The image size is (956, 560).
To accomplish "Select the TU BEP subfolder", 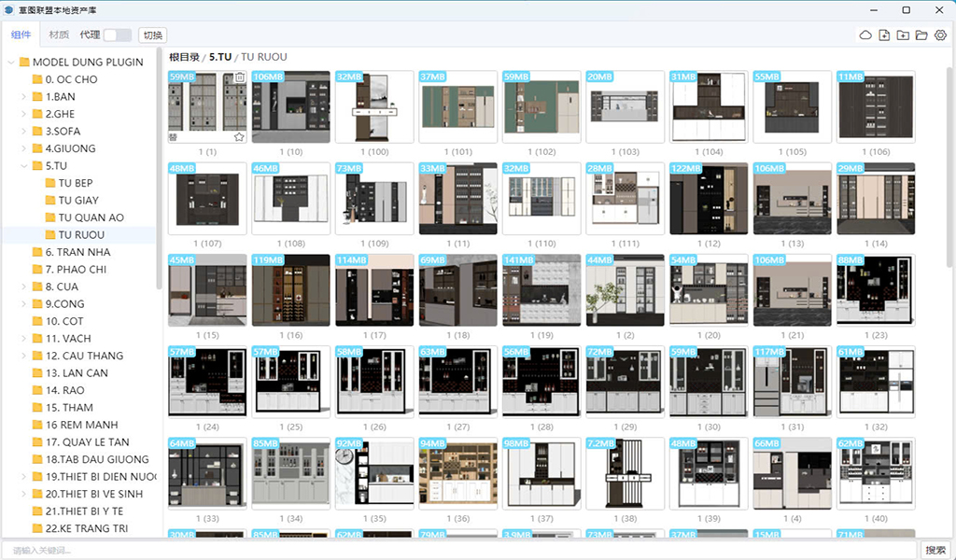I will tap(76, 183).
